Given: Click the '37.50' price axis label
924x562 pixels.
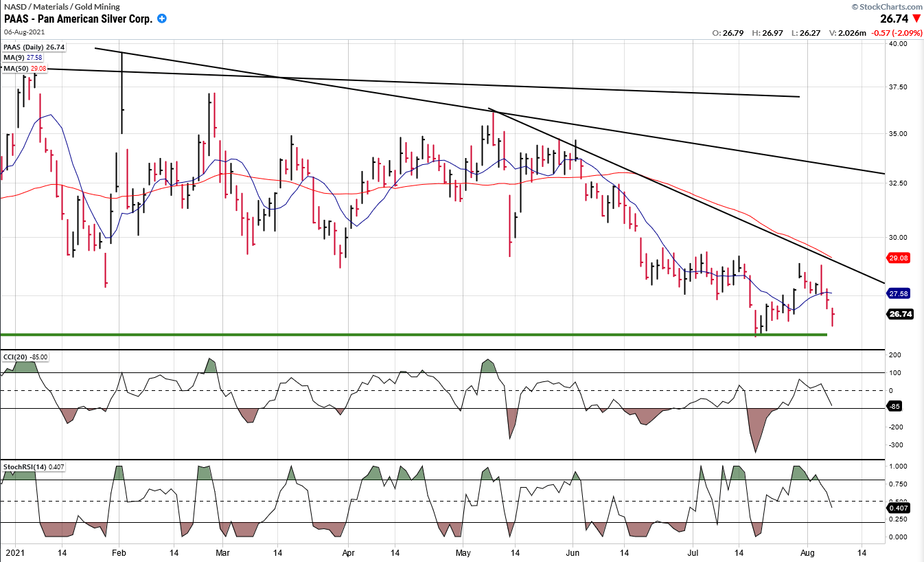Looking at the screenshot, I should pos(898,87).
